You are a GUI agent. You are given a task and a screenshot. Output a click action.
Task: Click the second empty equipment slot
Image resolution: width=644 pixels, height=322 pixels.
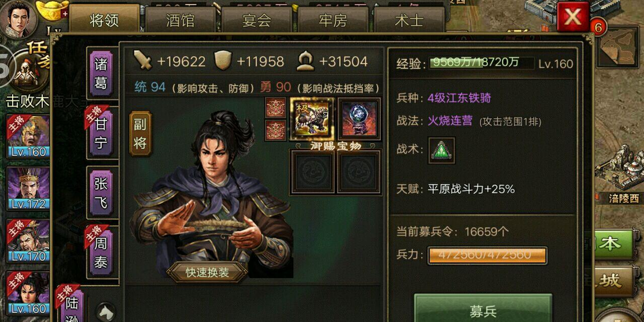click(359, 172)
